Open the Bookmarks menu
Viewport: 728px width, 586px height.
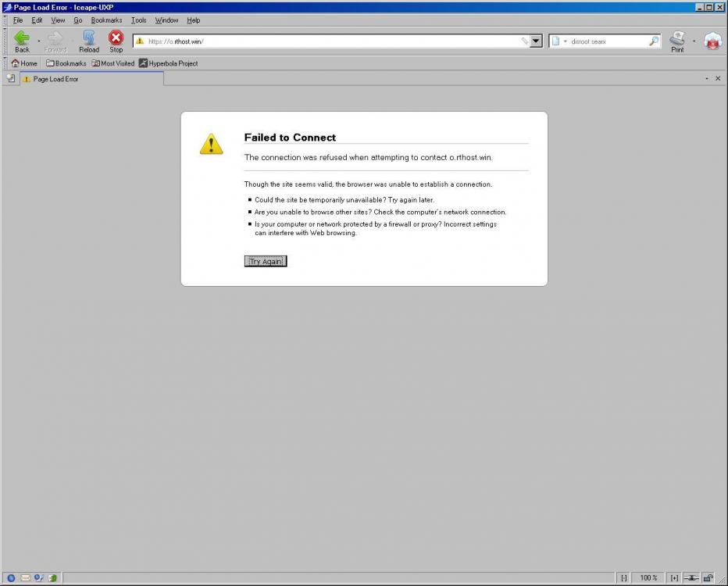click(x=106, y=20)
